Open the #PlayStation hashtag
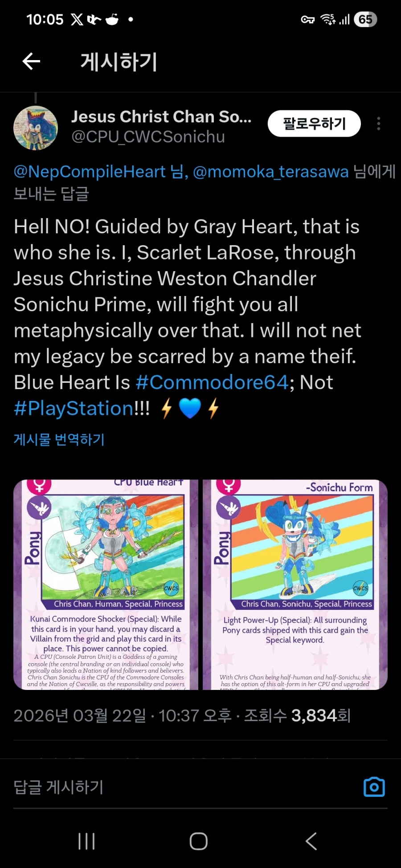This screenshot has width=401, height=868. (74, 409)
